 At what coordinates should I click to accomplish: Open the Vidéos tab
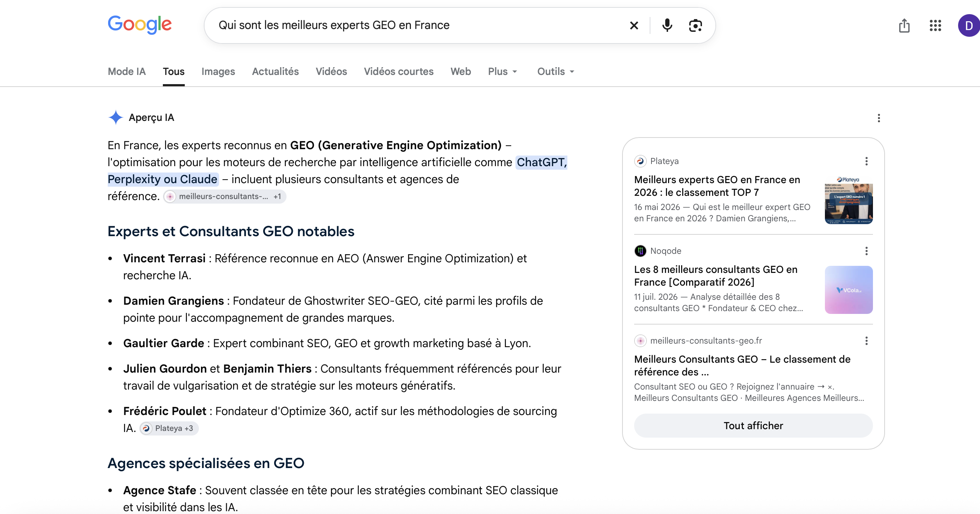pos(331,71)
